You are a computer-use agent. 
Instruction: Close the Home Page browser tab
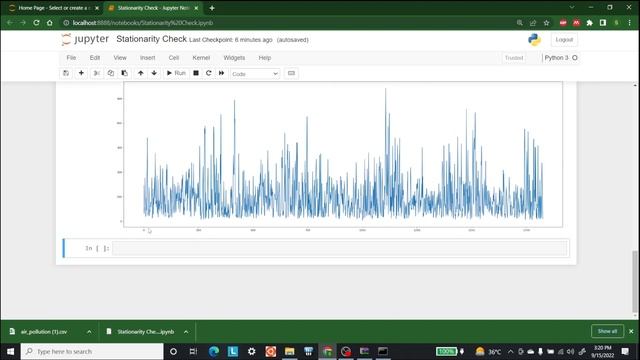click(x=97, y=8)
